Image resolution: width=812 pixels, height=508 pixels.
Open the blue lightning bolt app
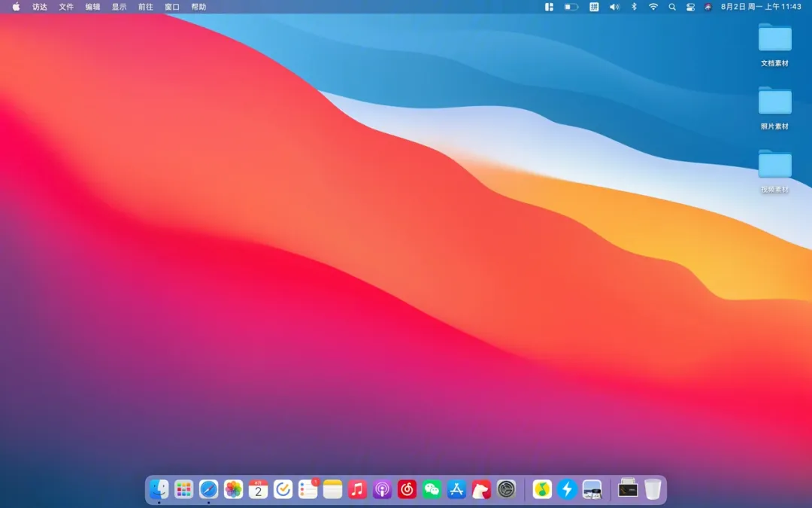click(x=567, y=489)
